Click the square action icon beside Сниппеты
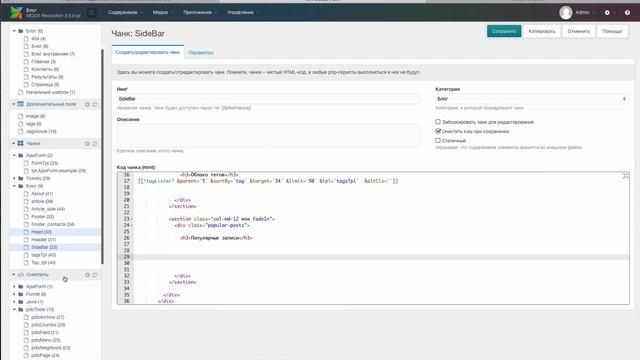 [95, 275]
